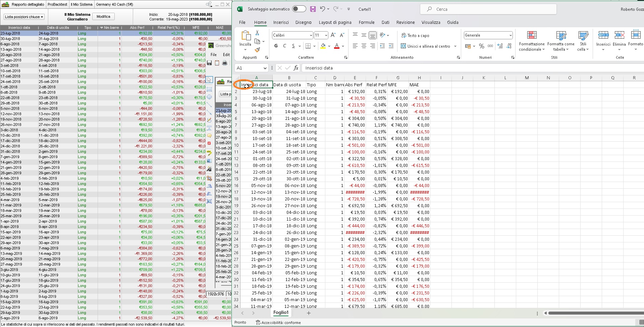Click the Cerca search box in Excel
This screenshot has height=327, width=644.
pyautogui.click(x=488, y=9)
